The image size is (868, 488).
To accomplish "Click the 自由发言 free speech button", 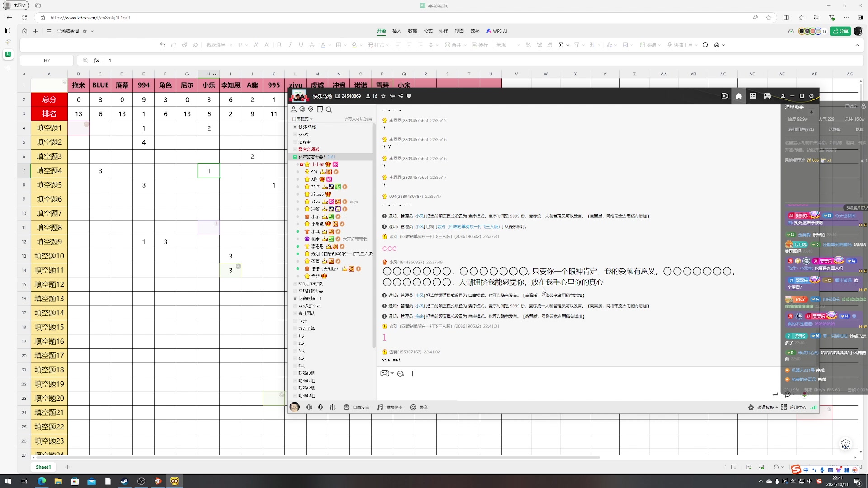I will pos(356,408).
